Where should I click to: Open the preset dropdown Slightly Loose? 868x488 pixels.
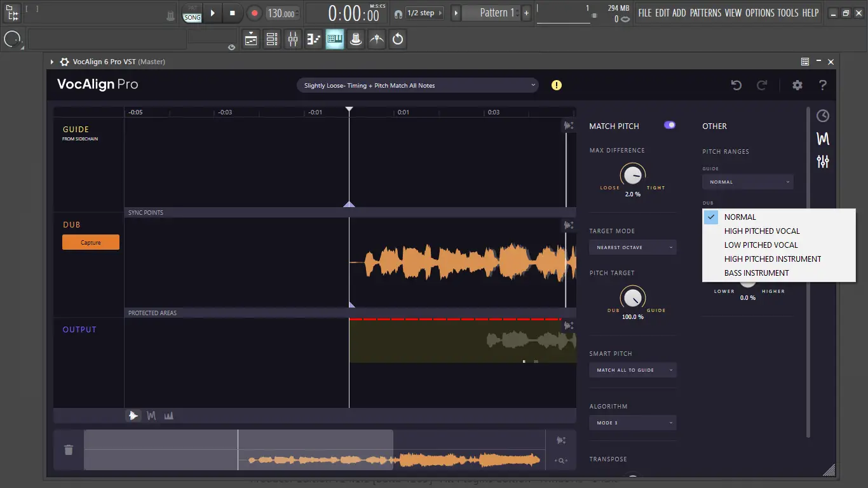(417, 85)
